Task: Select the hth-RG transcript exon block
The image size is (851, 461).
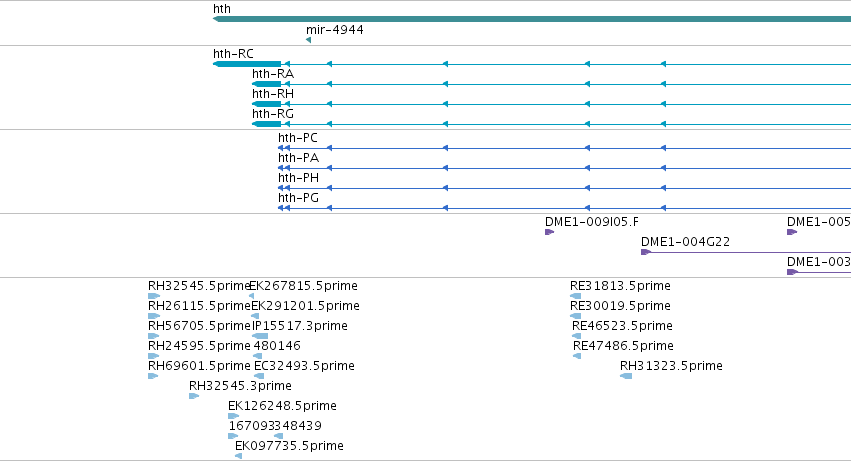Action: click(266, 124)
